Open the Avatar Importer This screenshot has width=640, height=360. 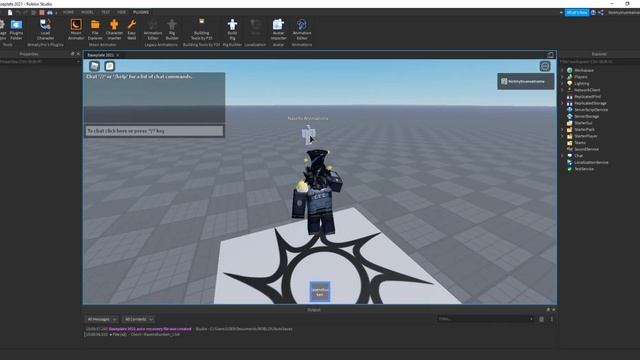(x=278, y=29)
